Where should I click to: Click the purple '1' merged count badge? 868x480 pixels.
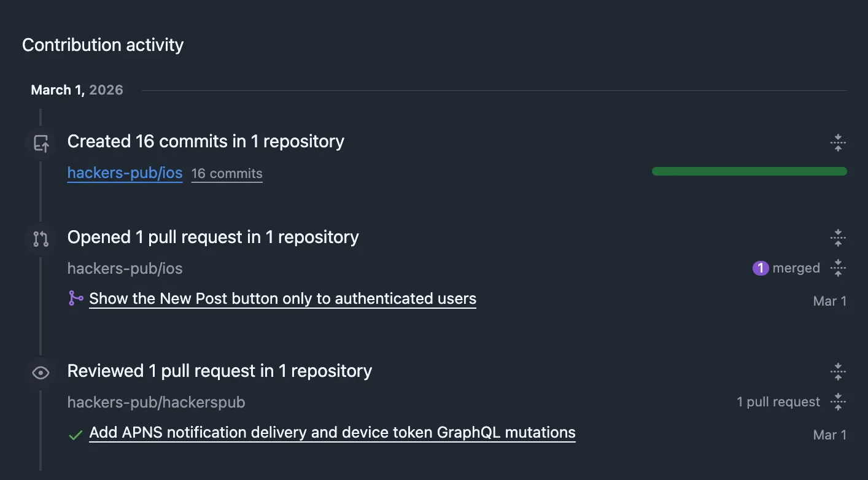point(760,268)
